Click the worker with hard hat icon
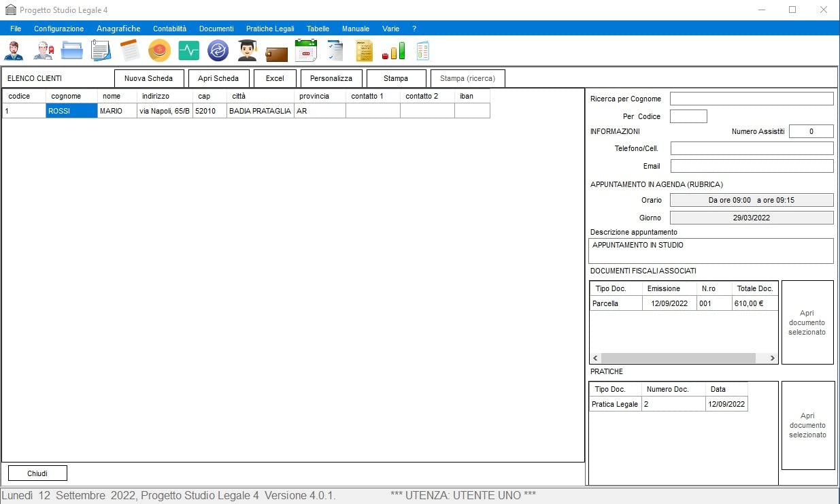The height and width of the screenshot is (504, 840). tap(43, 50)
